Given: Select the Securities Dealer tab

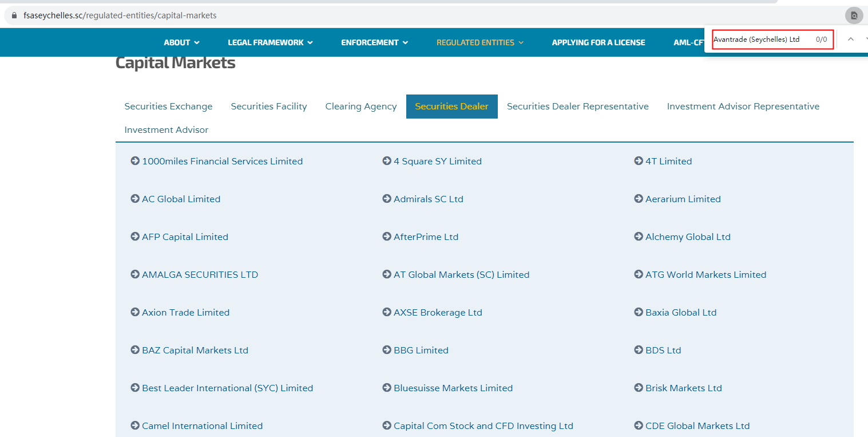Looking at the screenshot, I should [452, 107].
